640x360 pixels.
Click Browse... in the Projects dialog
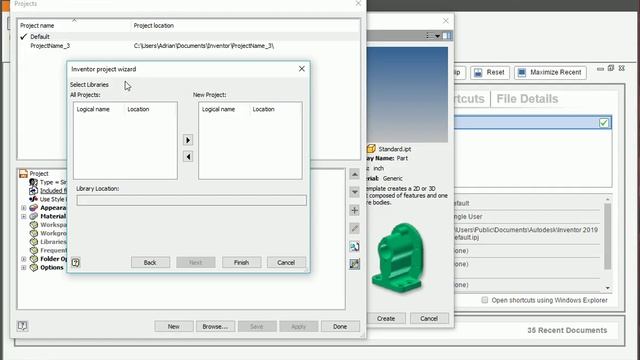coord(215,327)
